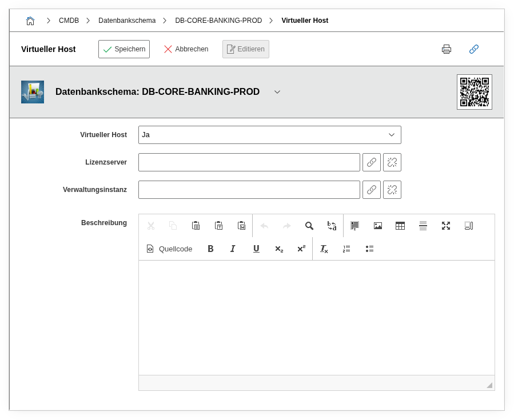Enable superscript formatting
This screenshot has width=514, height=420.
(301, 249)
